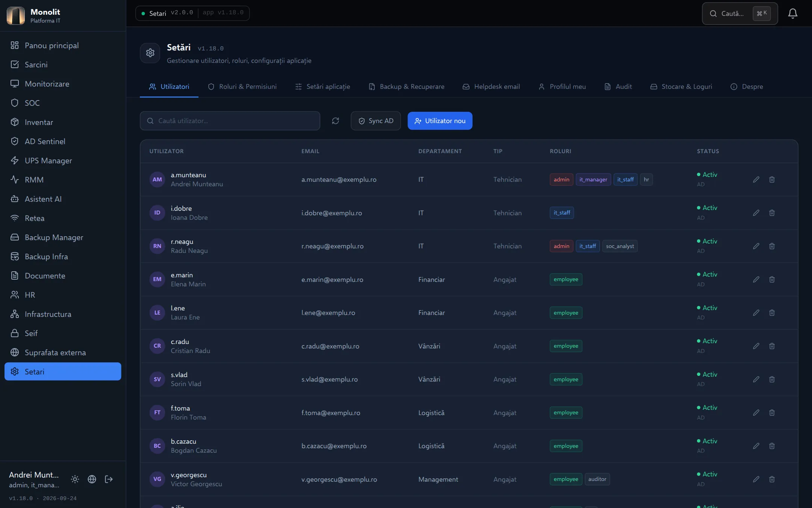812x508 pixels.
Task: Click the Sync AD button
Action: tap(376, 121)
